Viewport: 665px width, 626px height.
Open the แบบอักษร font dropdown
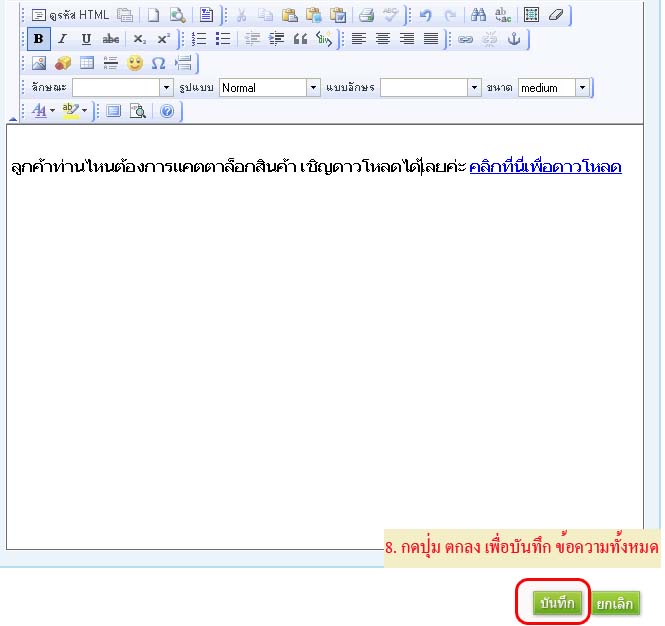click(431, 88)
